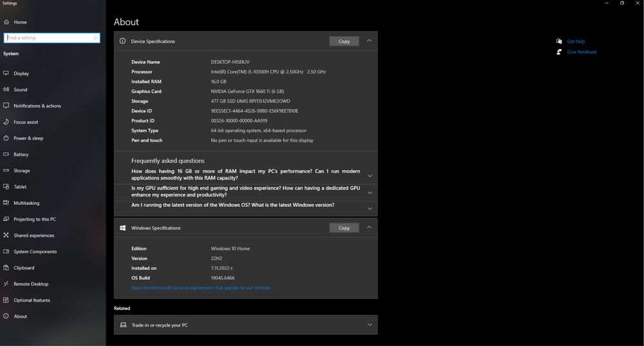Select device name DESKTOP-HISEKJV text
Screen dimensions: 644x346
230,62
